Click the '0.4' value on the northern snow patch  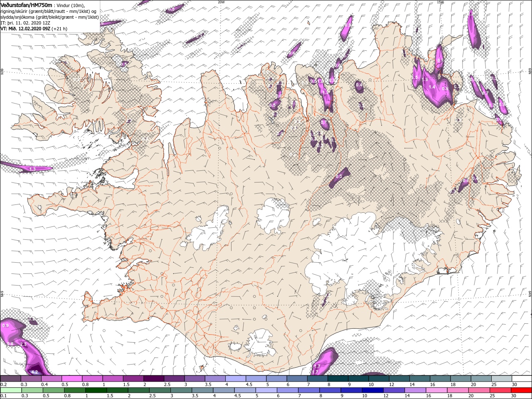point(360,85)
